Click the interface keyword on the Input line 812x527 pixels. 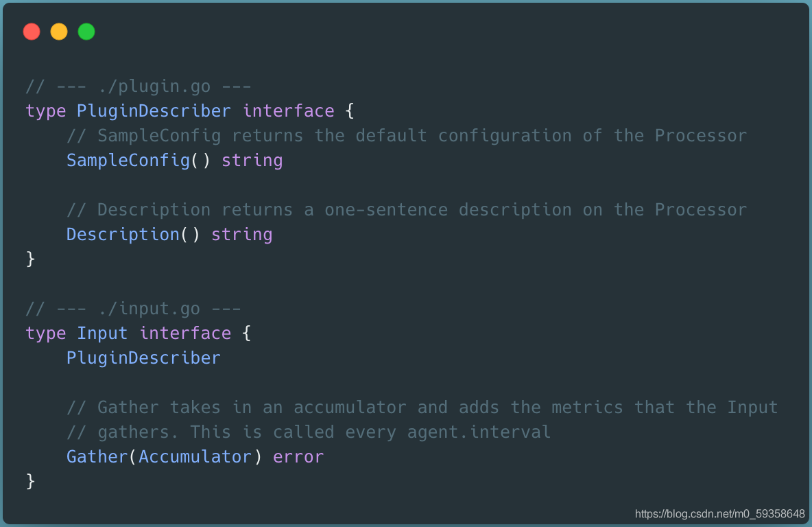pyautogui.click(x=185, y=333)
